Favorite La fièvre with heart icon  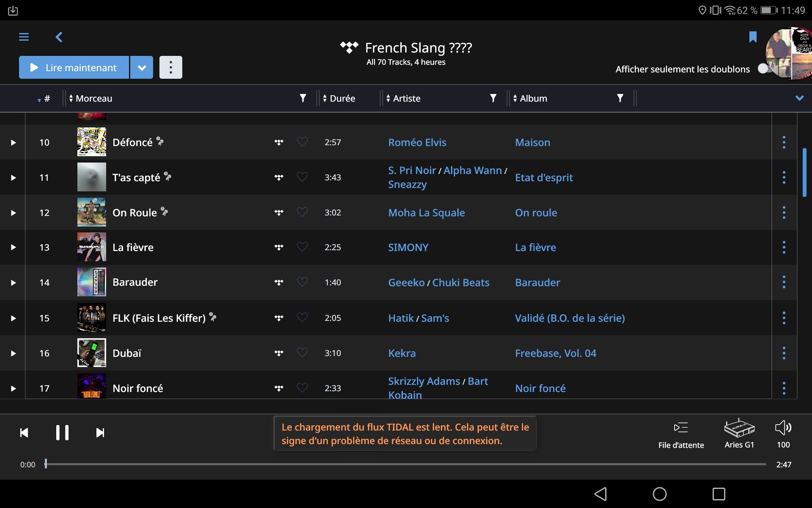(x=302, y=247)
